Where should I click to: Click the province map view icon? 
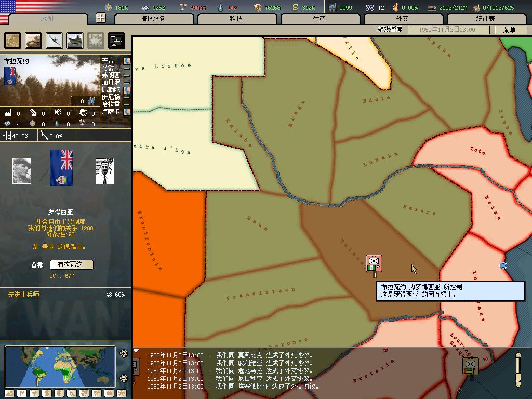(12, 41)
